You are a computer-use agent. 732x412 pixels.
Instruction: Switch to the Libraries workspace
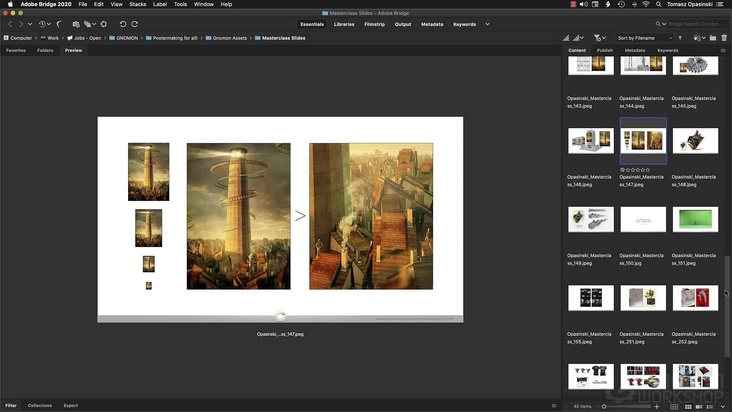click(x=344, y=24)
